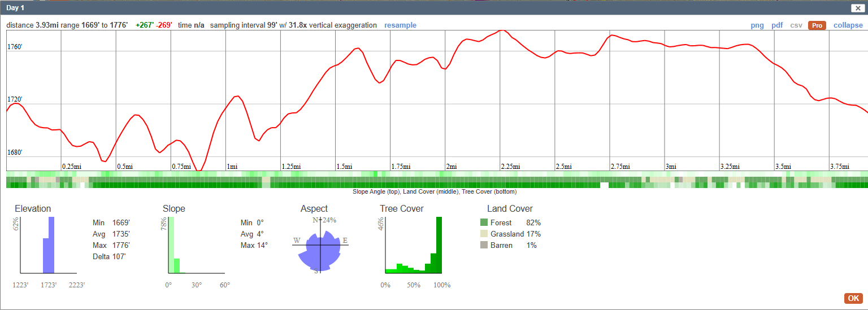Image resolution: width=868 pixels, height=310 pixels.
Task: Click the Barren 1% text
Action: point(514,245)
